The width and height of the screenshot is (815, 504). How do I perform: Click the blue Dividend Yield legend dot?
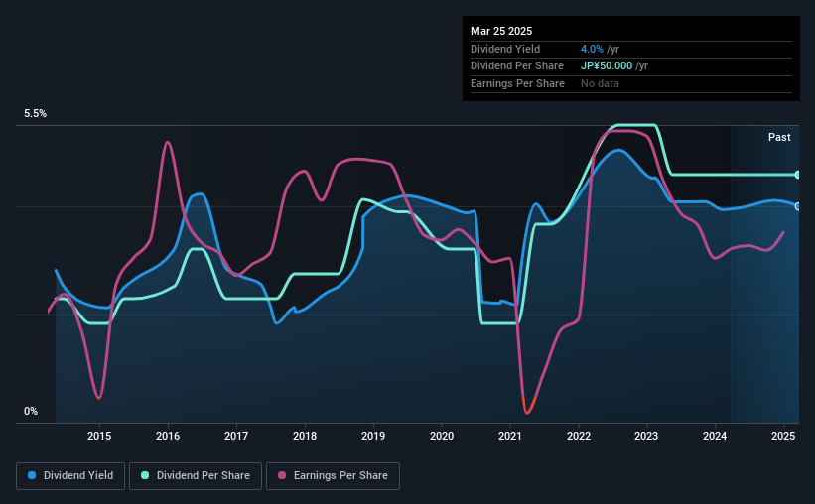click(32, 475)
